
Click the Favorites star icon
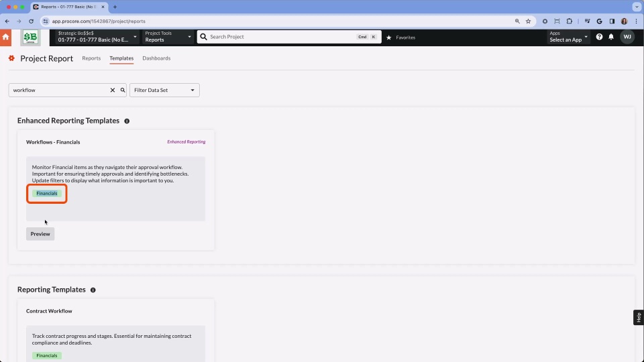coord(389,38)
